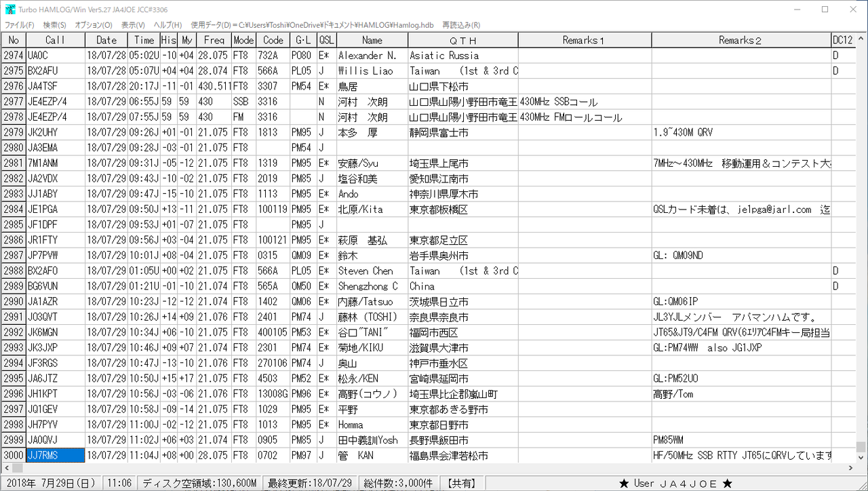Click the horizontal scrollbar left arrow

[6, 468]
